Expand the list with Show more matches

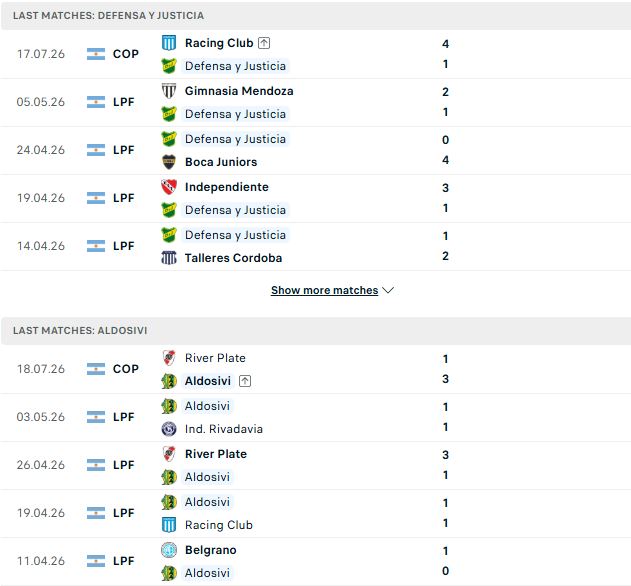324,290
